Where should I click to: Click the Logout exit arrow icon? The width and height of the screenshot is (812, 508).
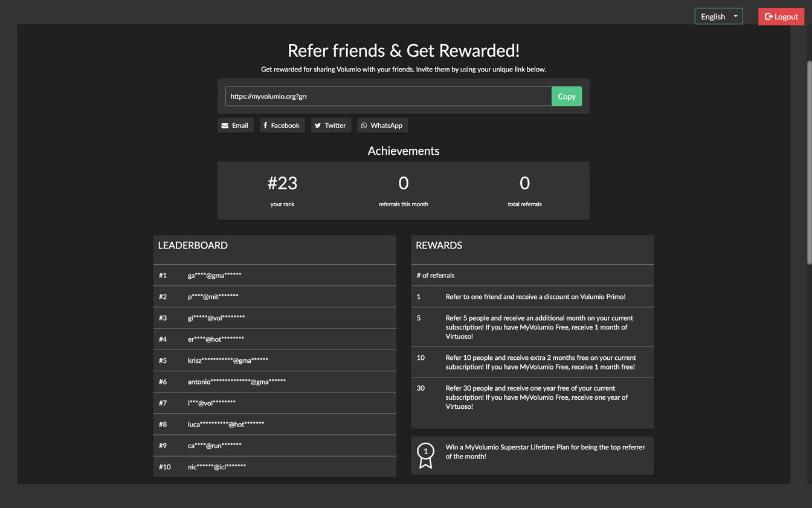pyautogui.click(x=768, y=16)
